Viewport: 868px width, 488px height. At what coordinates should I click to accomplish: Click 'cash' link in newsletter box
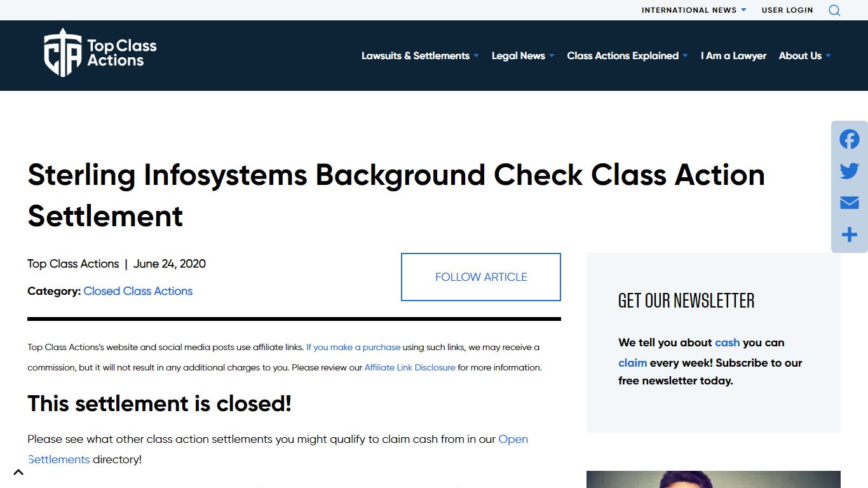click(x=727, y=342)
